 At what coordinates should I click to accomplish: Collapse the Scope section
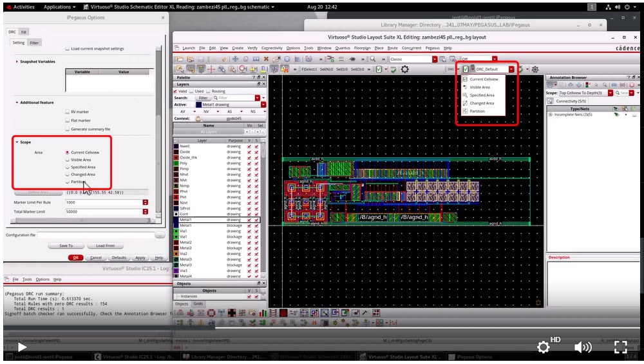(x=17, y=142)
